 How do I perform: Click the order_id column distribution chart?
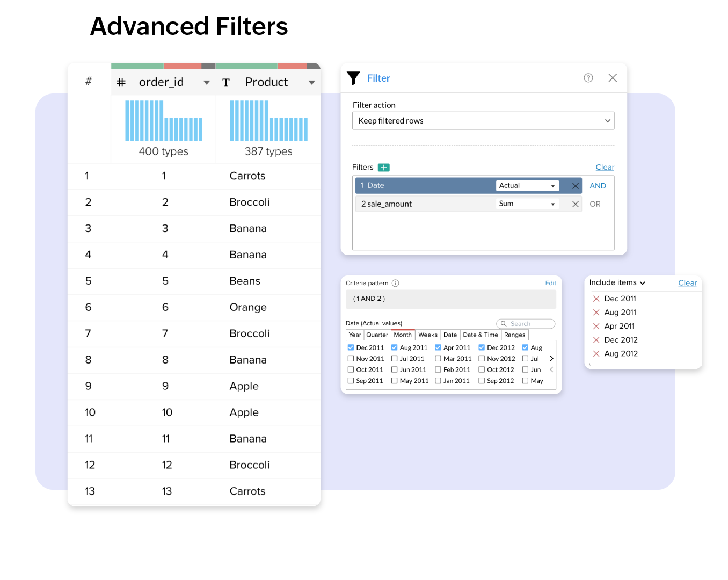pyautogui.click(x=164, y=121)
